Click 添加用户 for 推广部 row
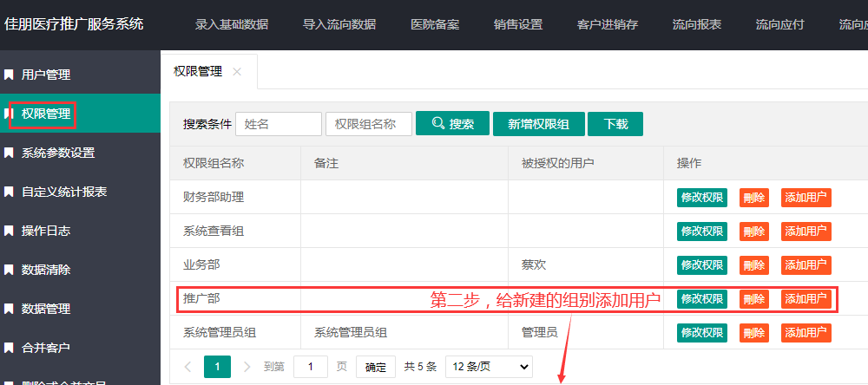This screenshot has width=868, height=385. (806, 299)
